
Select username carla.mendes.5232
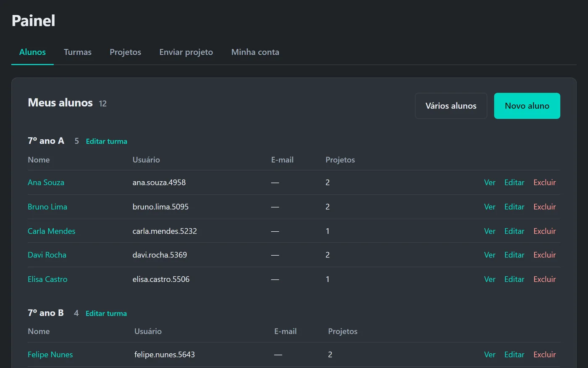tap(165, 231)
